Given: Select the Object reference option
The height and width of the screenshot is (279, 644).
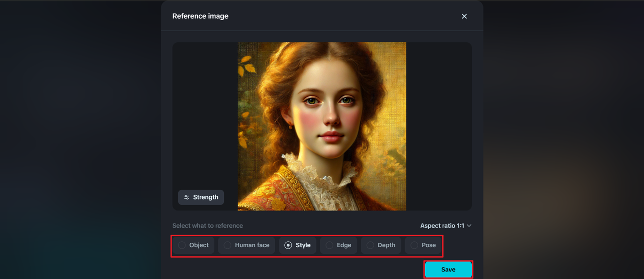Looking at the screenshot, I should point(194,245).
